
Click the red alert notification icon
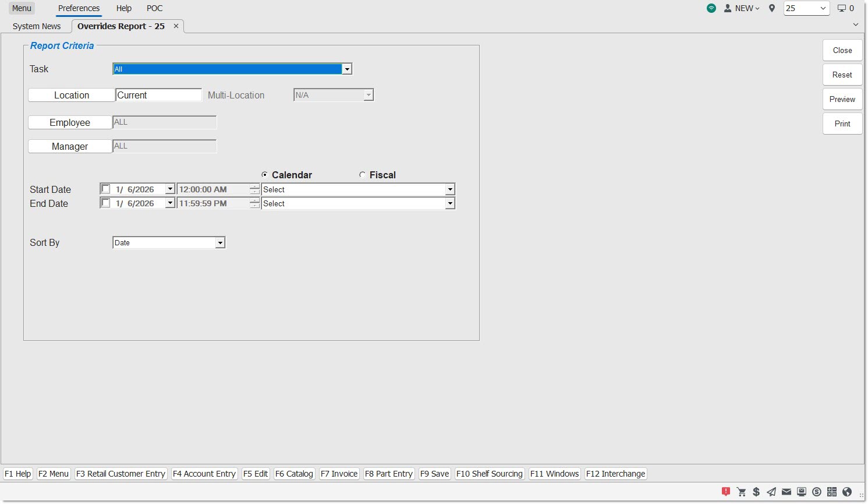[x=725, y=492]
